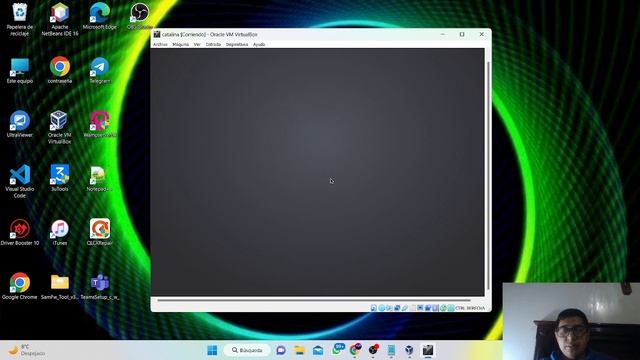Select Notepad++ desktop shortcut
Image resolution: width=640 pixels, height=360 pixels.
click(x=98, y=178)
